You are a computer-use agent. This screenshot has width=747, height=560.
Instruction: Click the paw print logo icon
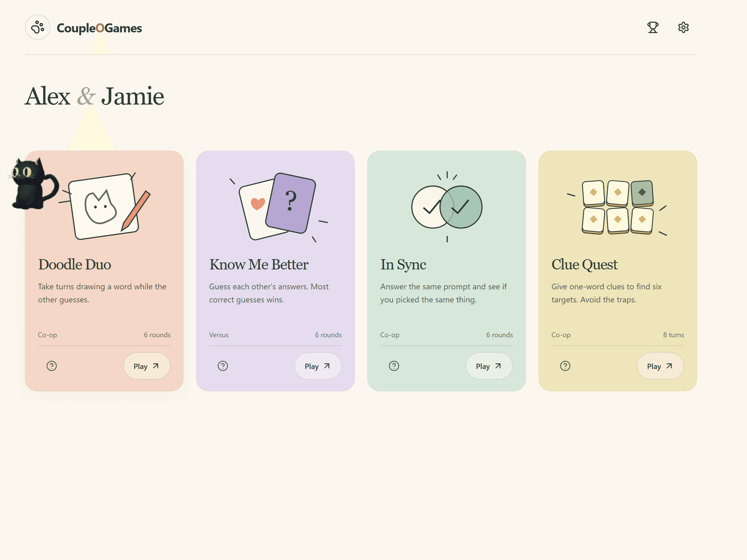[37, 27]
